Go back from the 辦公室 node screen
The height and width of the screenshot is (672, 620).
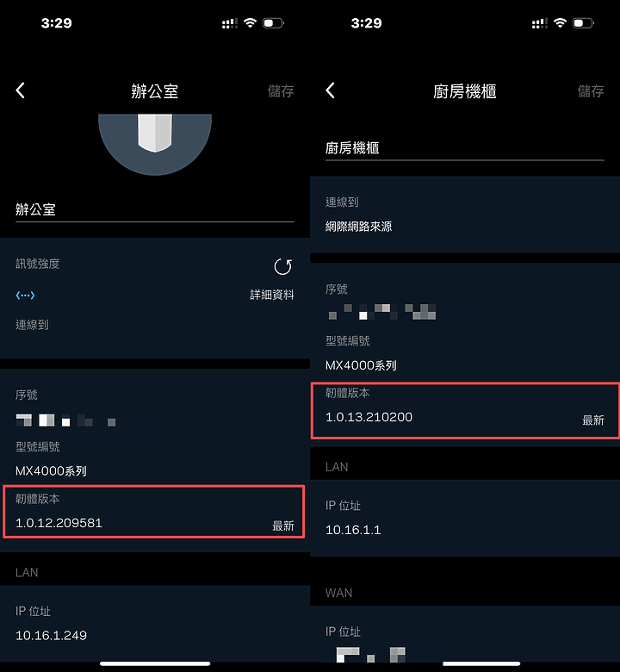[20, 90]
